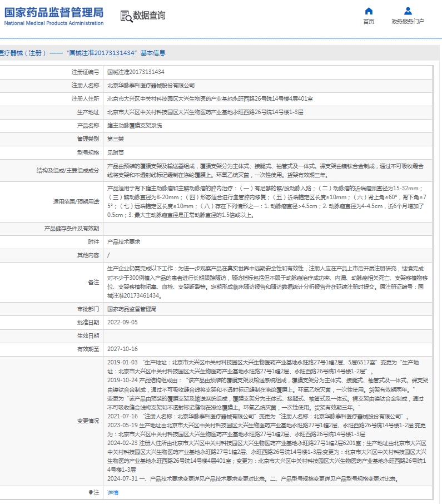442x504 pixels.
Task: Click the 生效日期 label cell
Action: pyautogui.click(x=51, y=336)
